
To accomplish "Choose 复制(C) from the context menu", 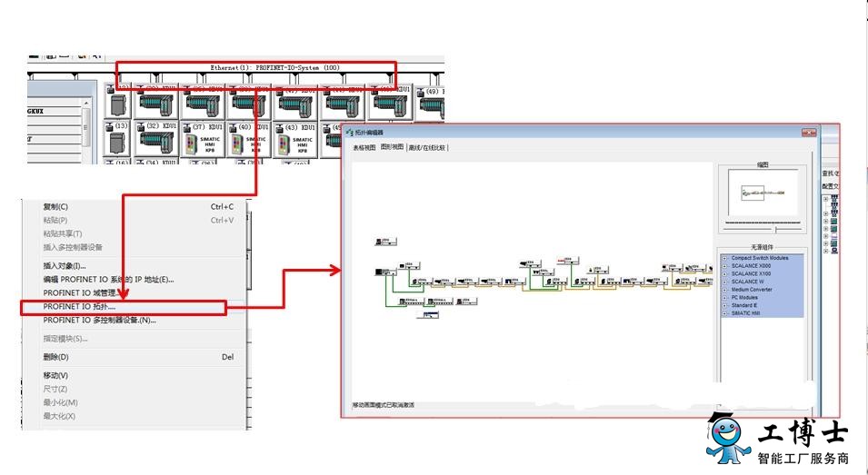I will coord(55,207).
